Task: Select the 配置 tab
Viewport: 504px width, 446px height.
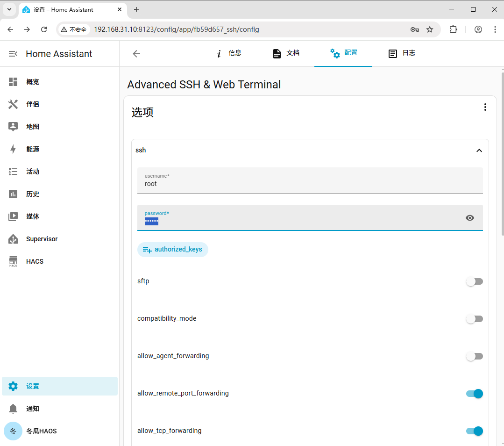Action: [343, 53]
